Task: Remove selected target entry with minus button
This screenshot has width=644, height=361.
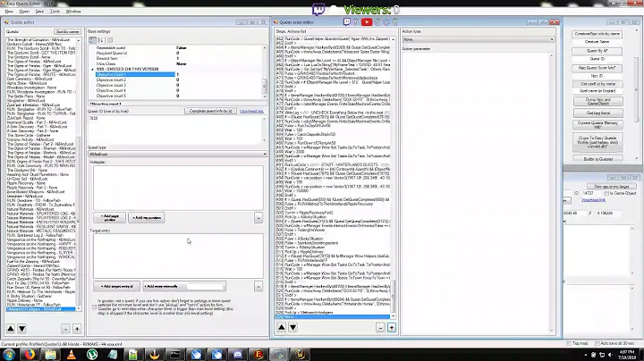Action: (x=258, y=286)
